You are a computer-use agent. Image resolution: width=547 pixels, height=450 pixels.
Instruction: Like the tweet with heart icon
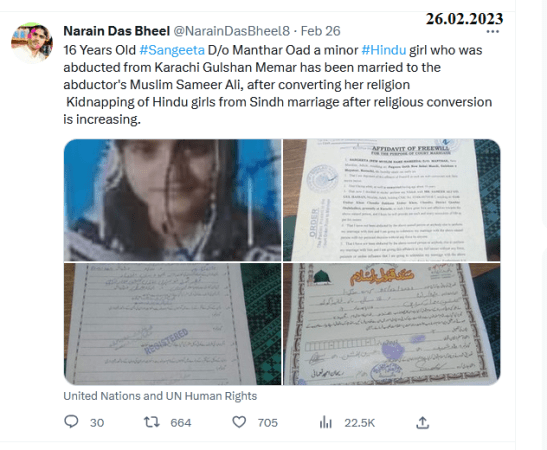point(239,422)
